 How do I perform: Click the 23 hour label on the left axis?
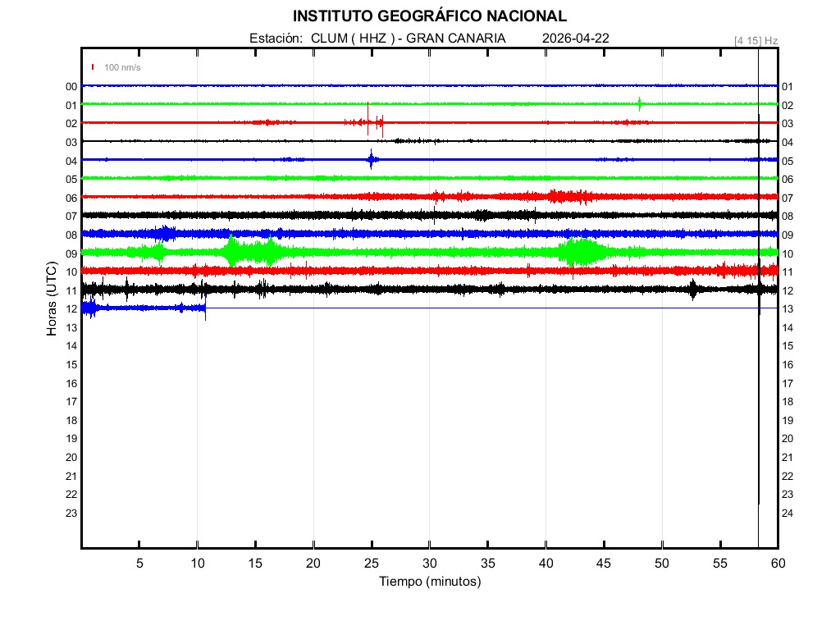click(71, 513)
